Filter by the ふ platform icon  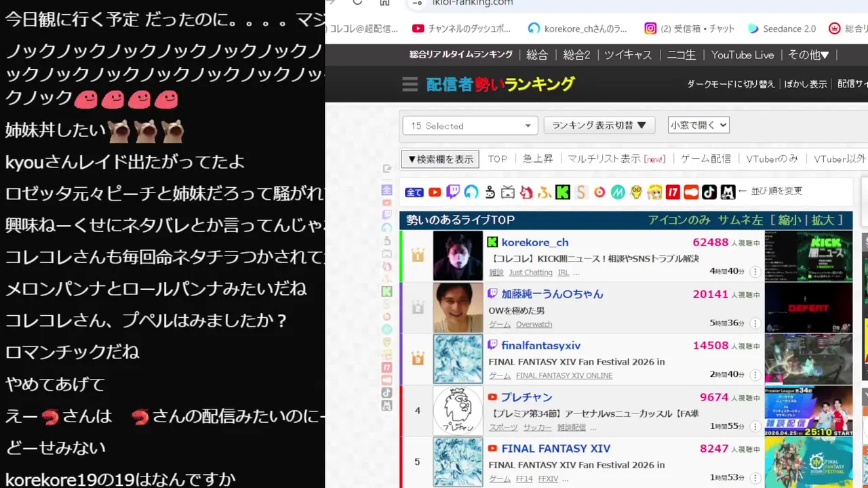[x=544, y=192]
